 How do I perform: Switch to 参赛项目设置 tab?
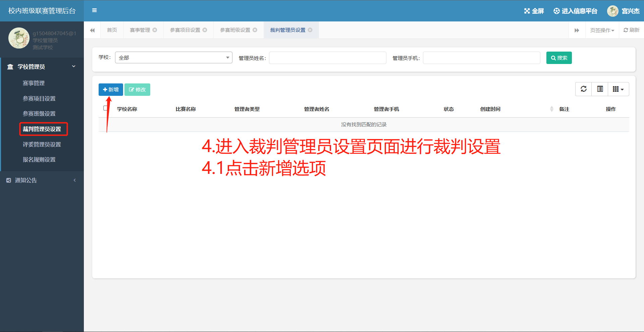coord(185,30)
